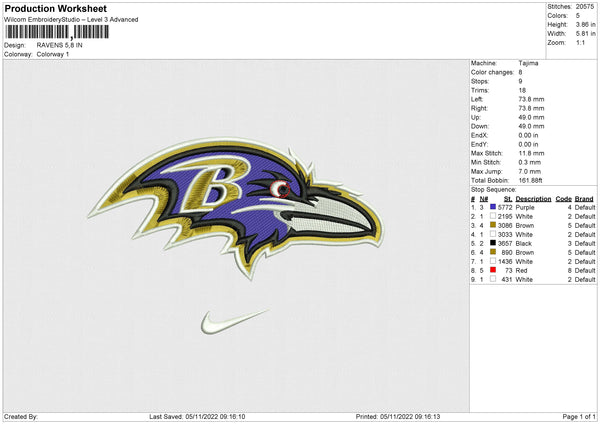
Task: Click the Height value 3.86 in
Action: (585, 24)
